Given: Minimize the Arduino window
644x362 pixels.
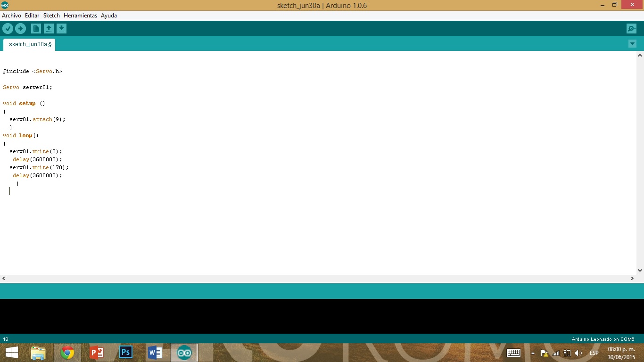Looking at the screenshot, I should click(x=603, y=5).
